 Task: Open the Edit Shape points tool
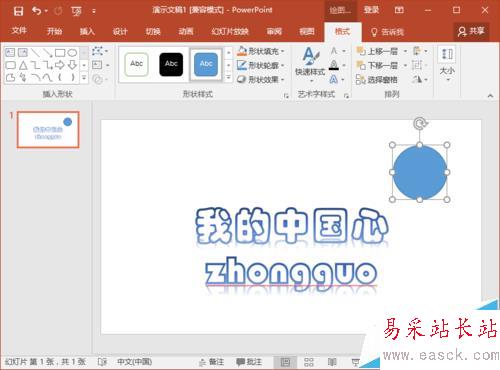click(x=99, y=51)
